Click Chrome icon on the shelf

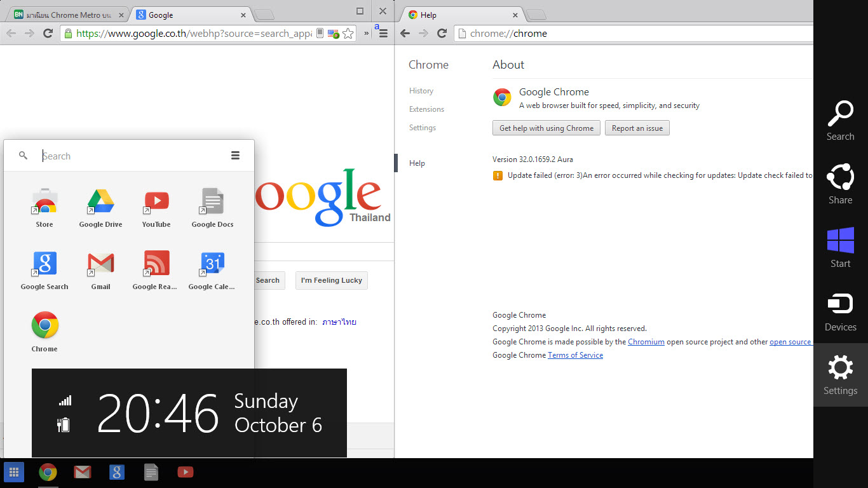[48, 472]
